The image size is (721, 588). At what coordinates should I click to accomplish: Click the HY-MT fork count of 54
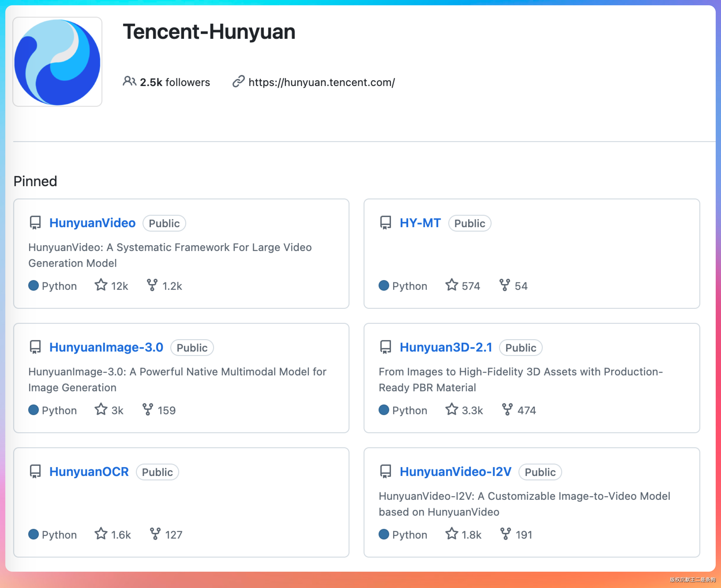click(521, 286)
